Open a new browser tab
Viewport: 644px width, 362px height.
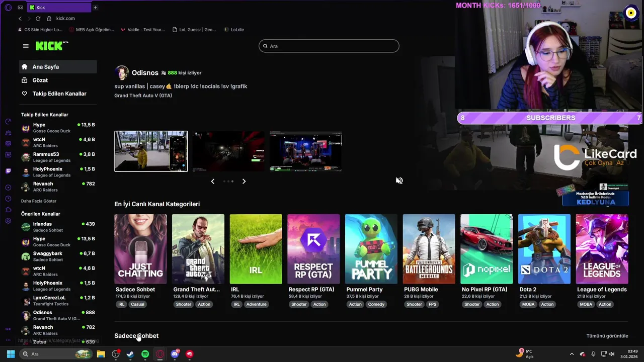click(x=95, y=8)
